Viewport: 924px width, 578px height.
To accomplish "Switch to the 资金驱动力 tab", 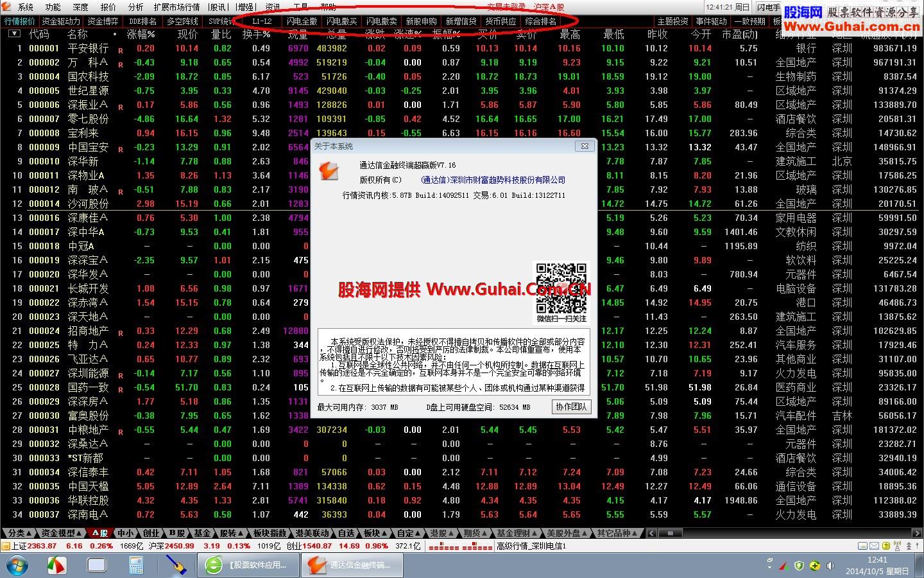I will pyautogui.click(x=61, y=21).
